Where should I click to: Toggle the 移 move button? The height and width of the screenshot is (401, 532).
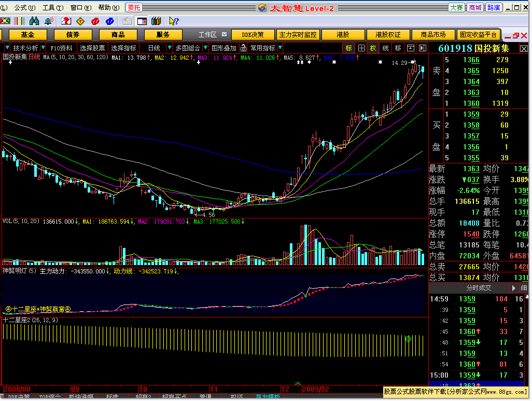(398, 48)
